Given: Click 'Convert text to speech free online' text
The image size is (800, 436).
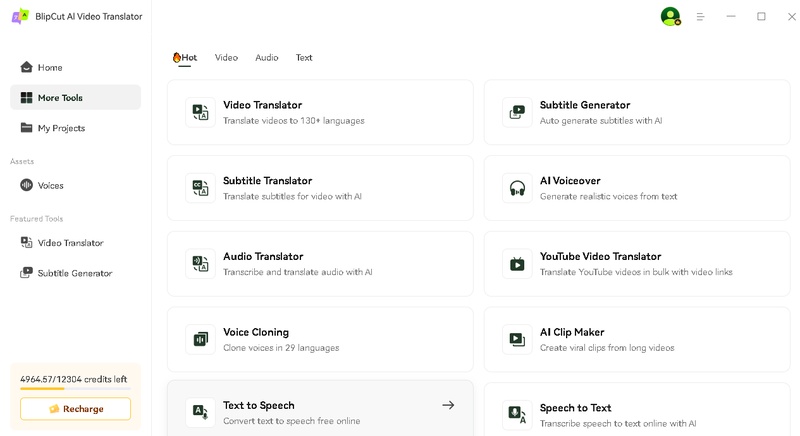Looking at the screenshot, I should click(291, 421).
